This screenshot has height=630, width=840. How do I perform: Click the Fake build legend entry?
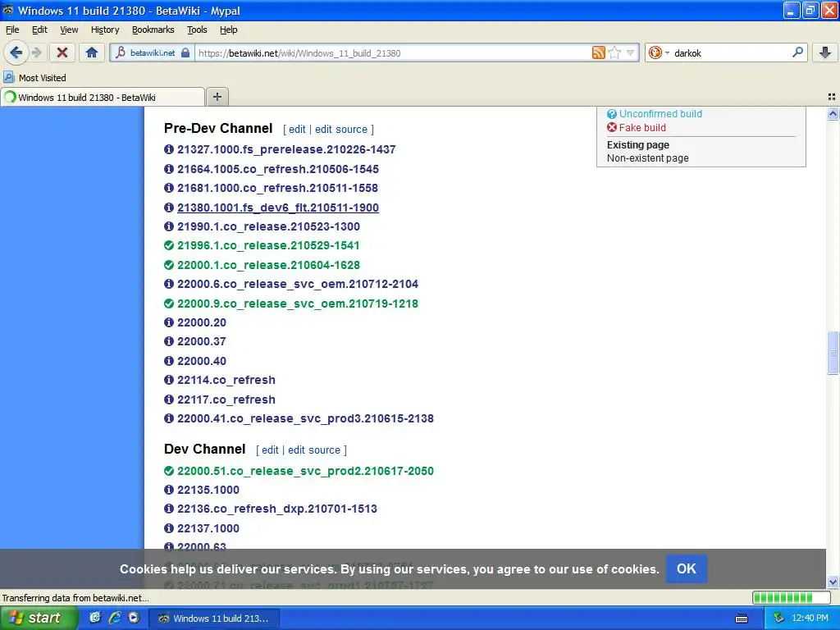tap(641, 127)
